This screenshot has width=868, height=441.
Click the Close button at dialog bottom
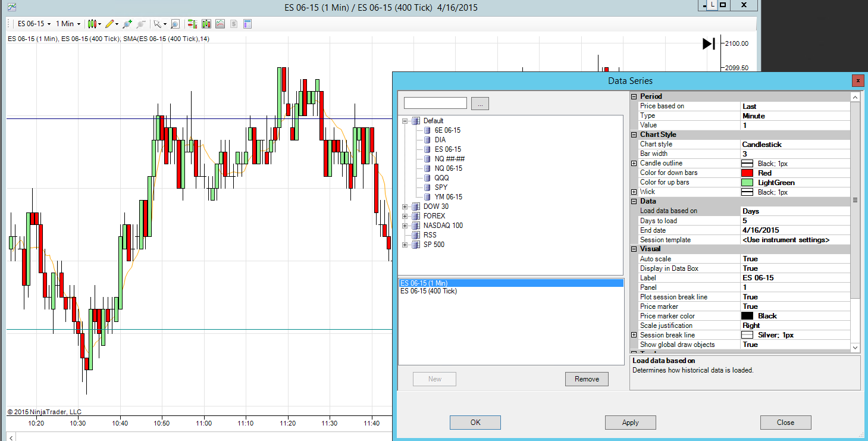click(786, 423)
